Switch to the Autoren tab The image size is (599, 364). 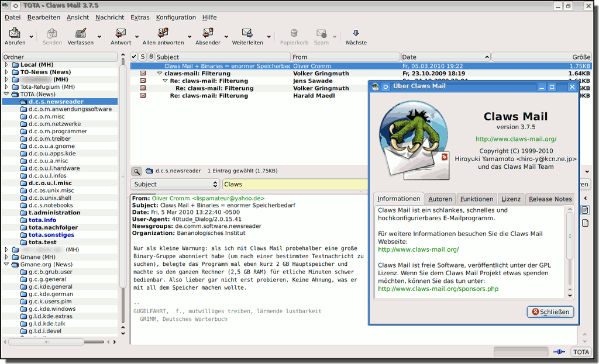(x=439, y=199)
